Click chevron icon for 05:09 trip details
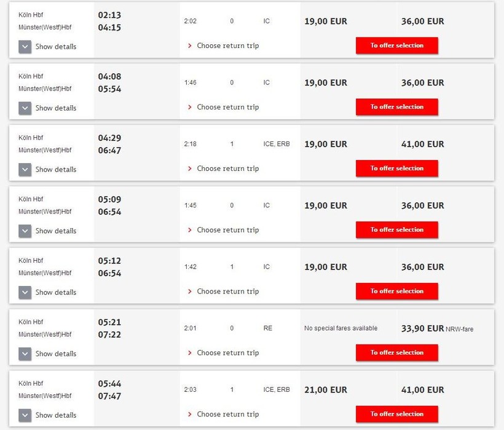This screenshot has width=504, height=430. tap(25, 231)
